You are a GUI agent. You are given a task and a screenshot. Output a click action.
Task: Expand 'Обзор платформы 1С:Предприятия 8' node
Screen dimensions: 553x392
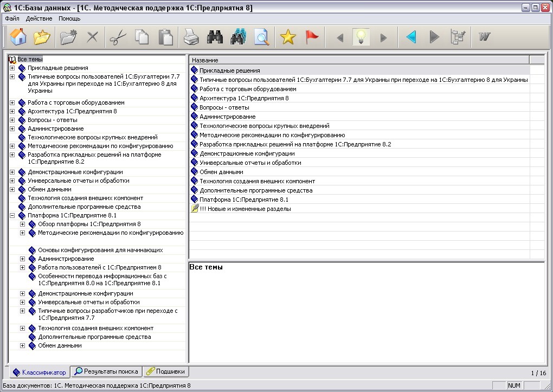click(x=22, y=224)
